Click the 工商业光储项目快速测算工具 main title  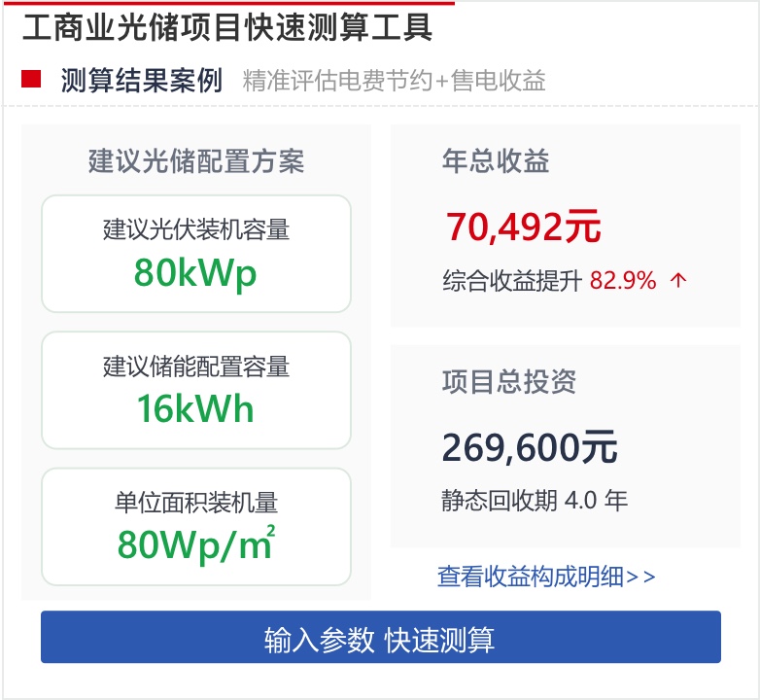tap(227, 27)
